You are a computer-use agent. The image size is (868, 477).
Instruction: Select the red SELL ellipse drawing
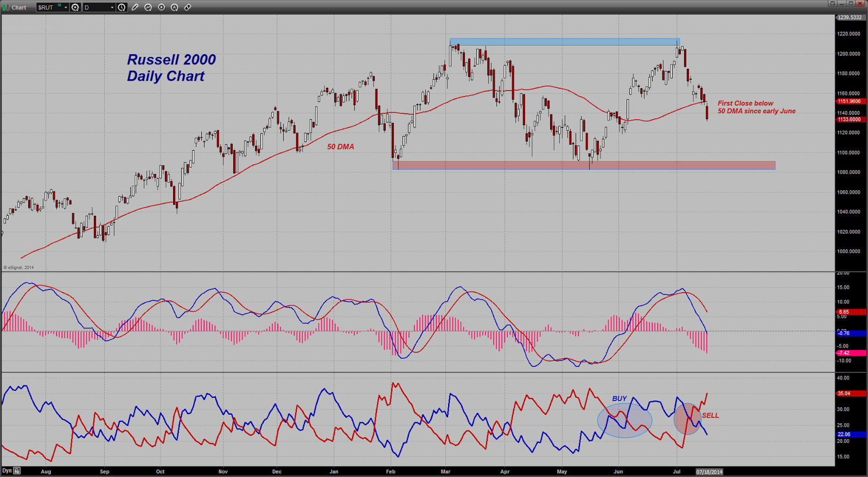687,418
